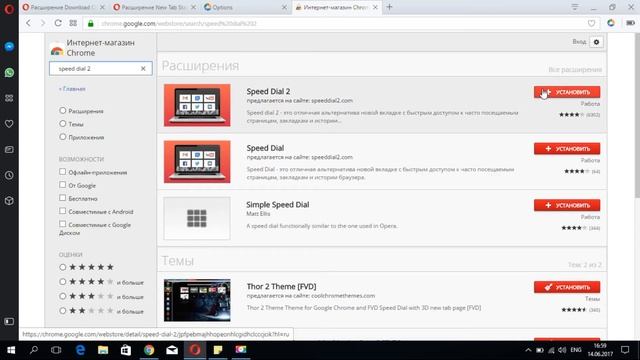Reload the current page
The image size is (640, 360).
click(58, 23)
